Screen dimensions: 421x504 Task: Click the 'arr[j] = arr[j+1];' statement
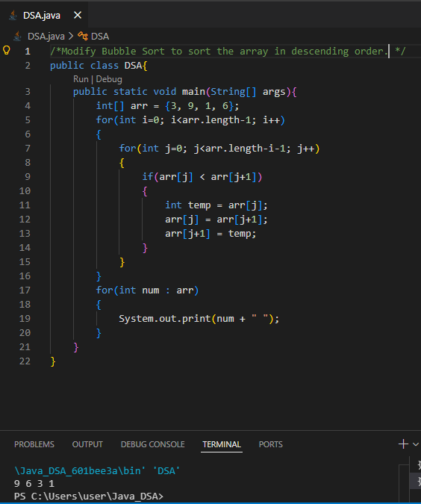coord(216,220)
